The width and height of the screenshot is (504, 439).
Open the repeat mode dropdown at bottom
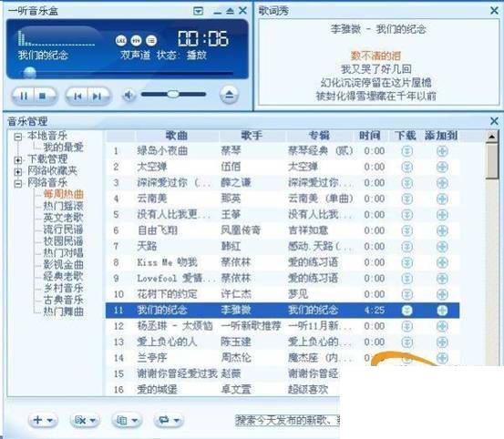click(x=169, y=420)
